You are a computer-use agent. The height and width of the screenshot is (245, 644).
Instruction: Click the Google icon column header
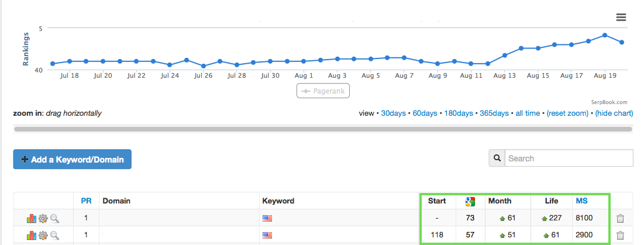(x=470, y=201)
